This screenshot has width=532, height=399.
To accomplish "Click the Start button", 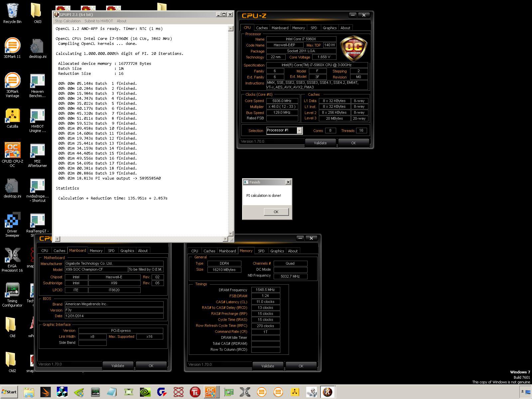I will (9, 392).
